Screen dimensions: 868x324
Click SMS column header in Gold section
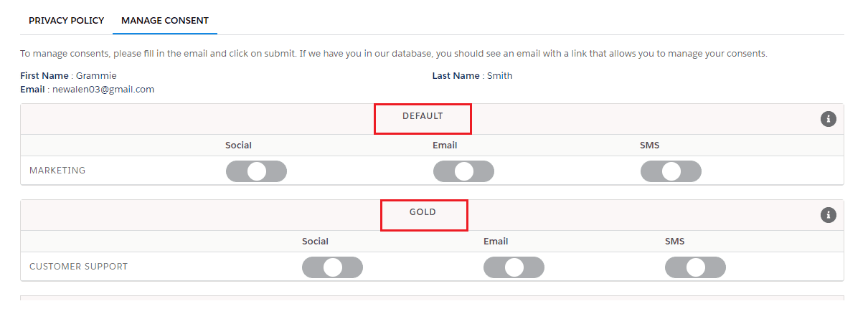tap(674, 242)
